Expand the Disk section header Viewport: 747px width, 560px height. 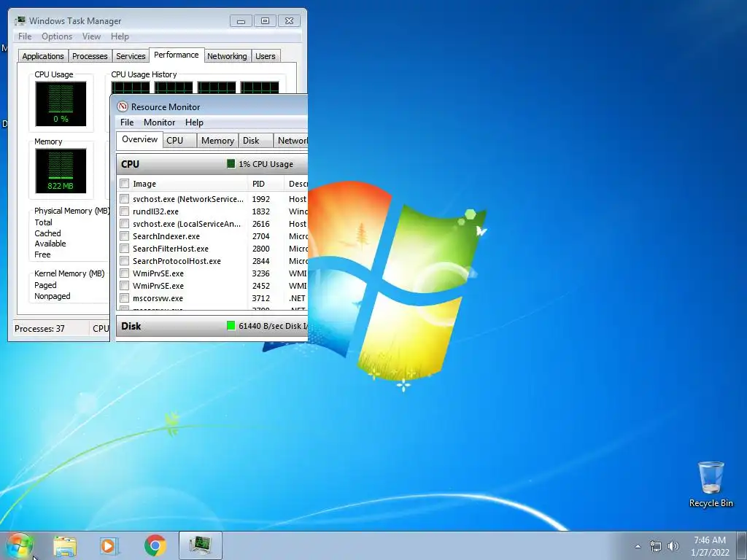click(x=212, y=326)
